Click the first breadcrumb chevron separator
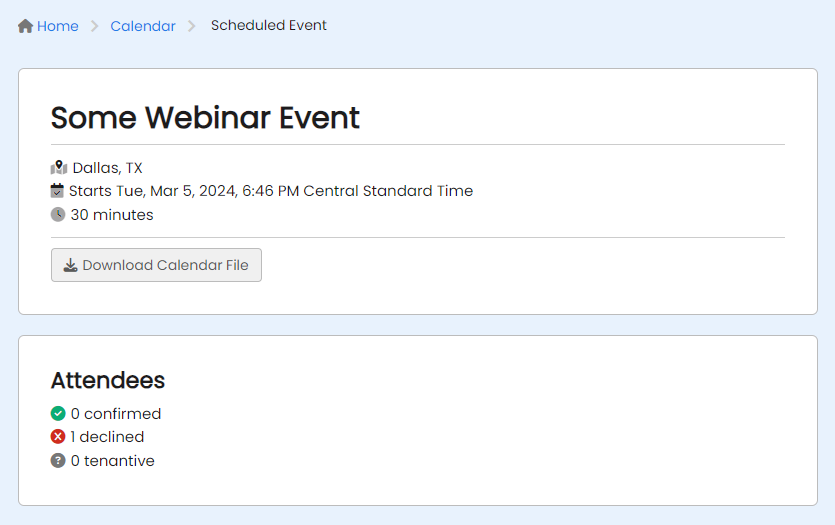This screenshot has width=835, height=525. (x=95, y=26)
